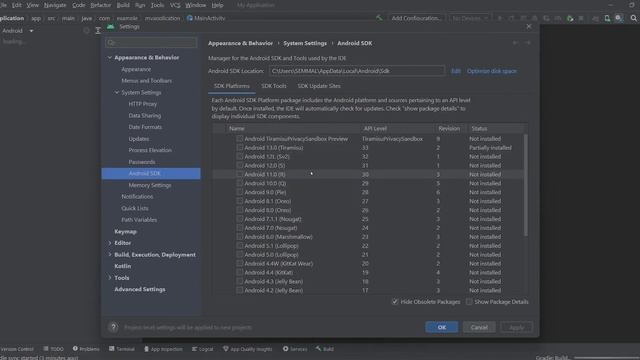Tick Android TiramisuPrivacySandbox Preview checkbox
The width and height of the screenshot is (640, 360).
point(240,139)
